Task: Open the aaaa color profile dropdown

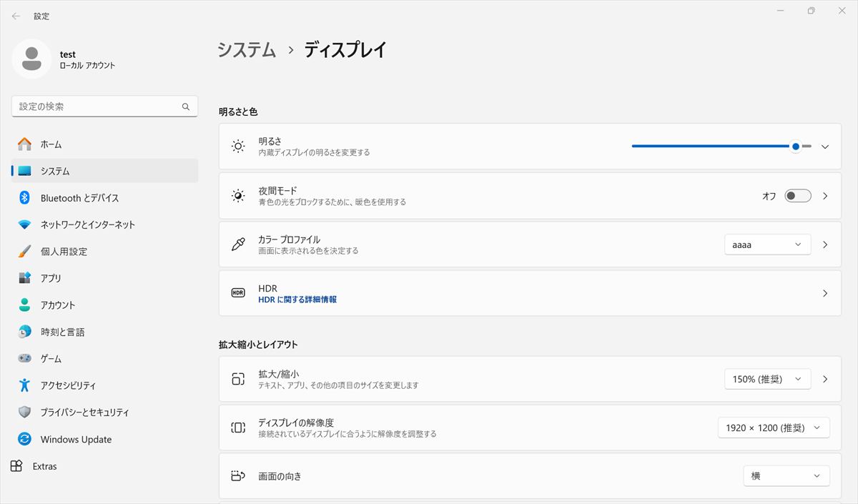Action: [x=767, y=244]
